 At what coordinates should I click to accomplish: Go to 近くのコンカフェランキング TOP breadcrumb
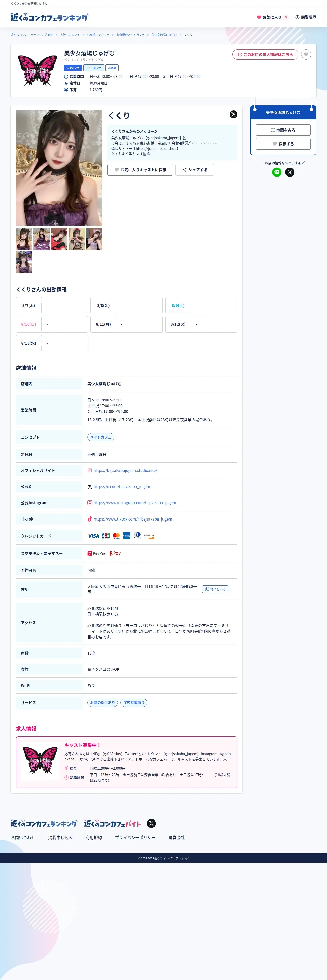coord(32,35)
